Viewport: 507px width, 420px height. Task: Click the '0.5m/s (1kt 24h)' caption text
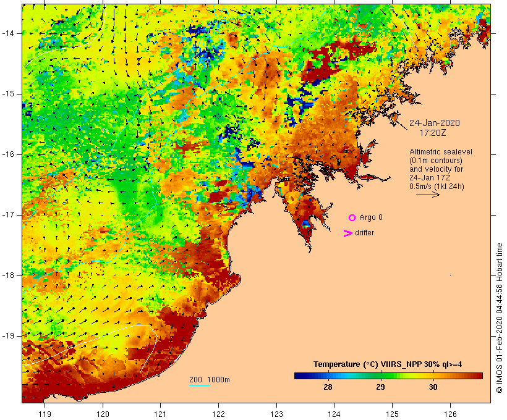[x=437, y=187]
